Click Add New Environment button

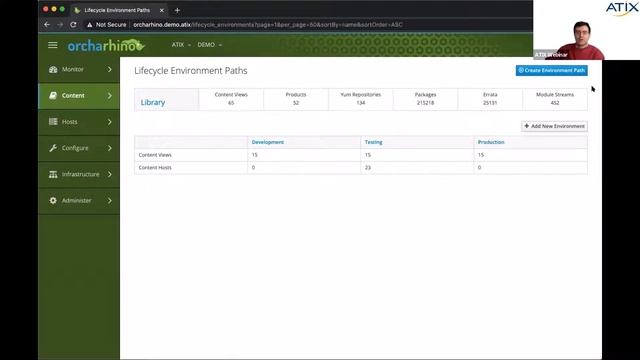(554, 126)
